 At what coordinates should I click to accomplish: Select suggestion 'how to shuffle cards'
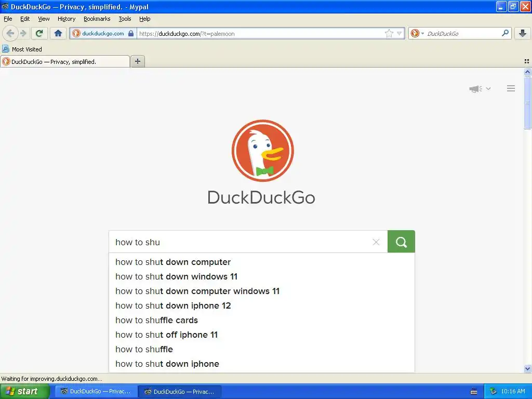(x=262, y=320)
